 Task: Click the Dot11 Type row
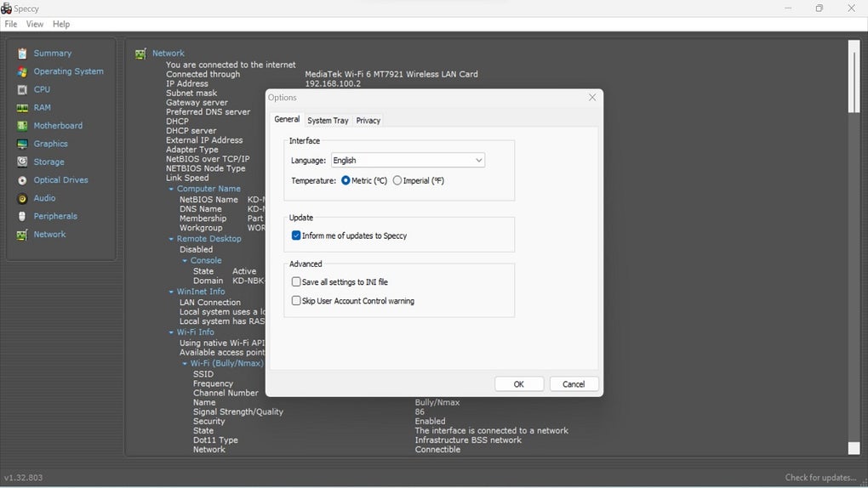[215, 440]
